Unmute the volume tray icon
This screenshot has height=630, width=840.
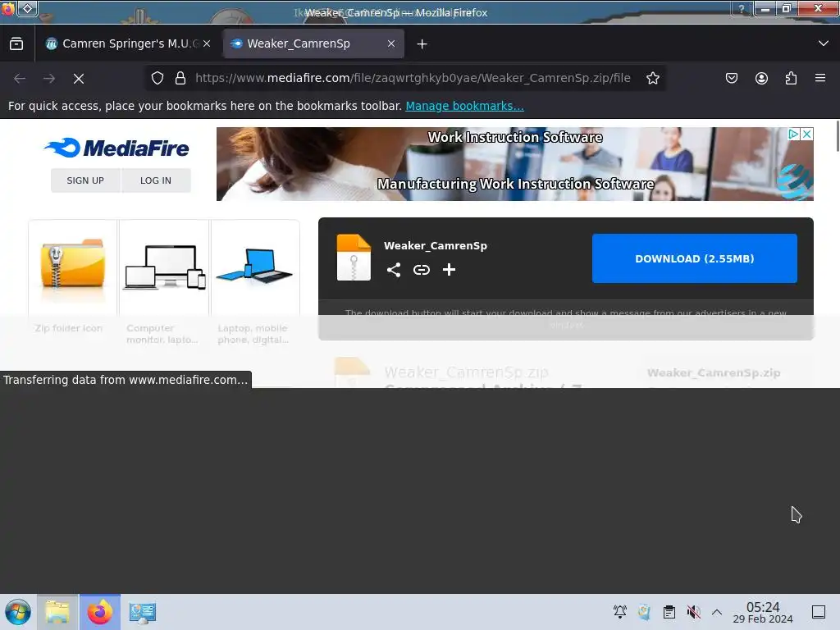694,612
